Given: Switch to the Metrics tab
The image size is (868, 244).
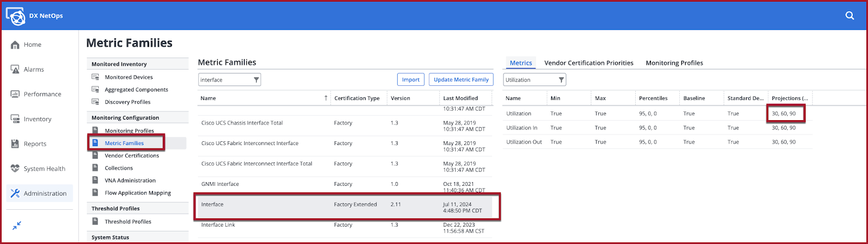Looking at the screenshot, I should [x=521, y=63].
